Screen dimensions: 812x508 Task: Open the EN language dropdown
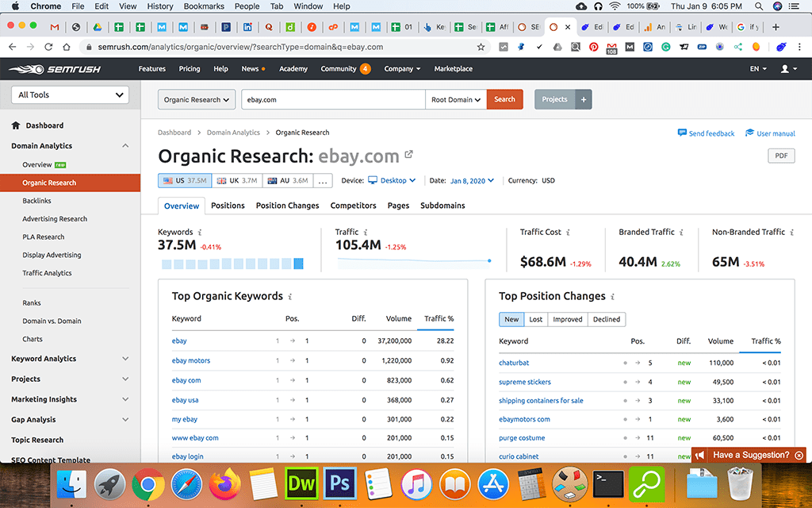tap(758, 68)
